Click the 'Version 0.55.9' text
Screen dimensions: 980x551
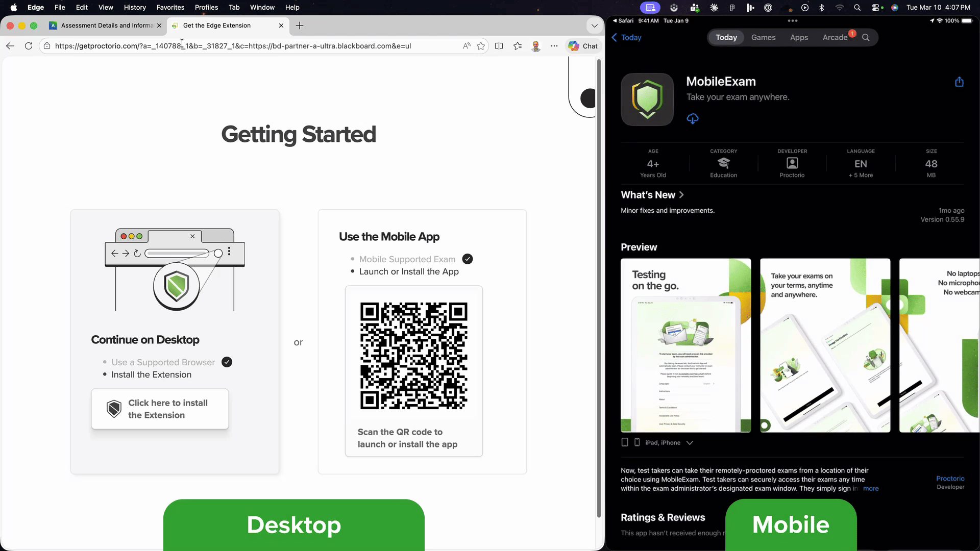(x=942, y=220)
